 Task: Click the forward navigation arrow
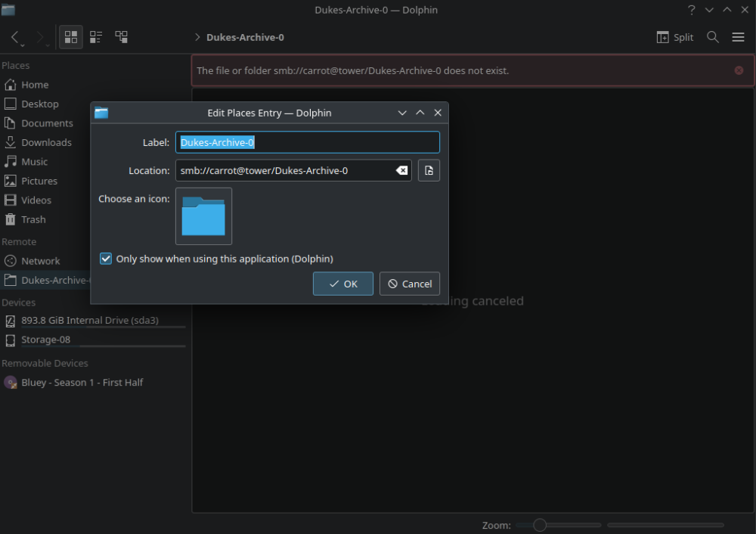coord(39,36)
